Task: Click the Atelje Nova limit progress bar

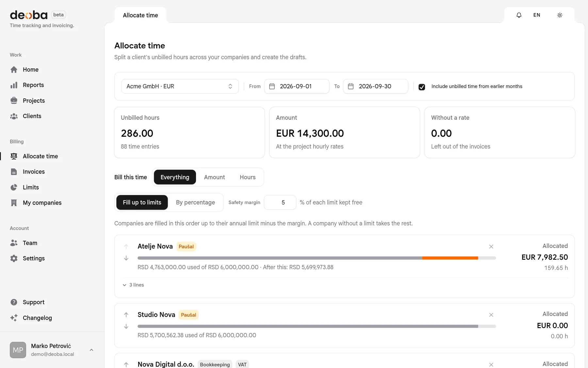Action: pyautogui.click(x=317, y=258)
